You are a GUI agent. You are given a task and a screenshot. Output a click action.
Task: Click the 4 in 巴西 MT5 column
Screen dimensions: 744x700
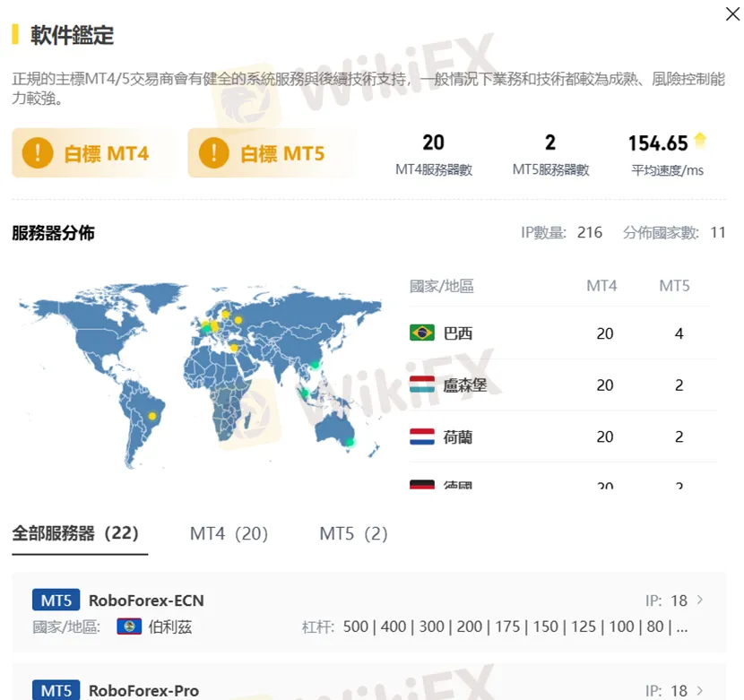pos(679,333)
